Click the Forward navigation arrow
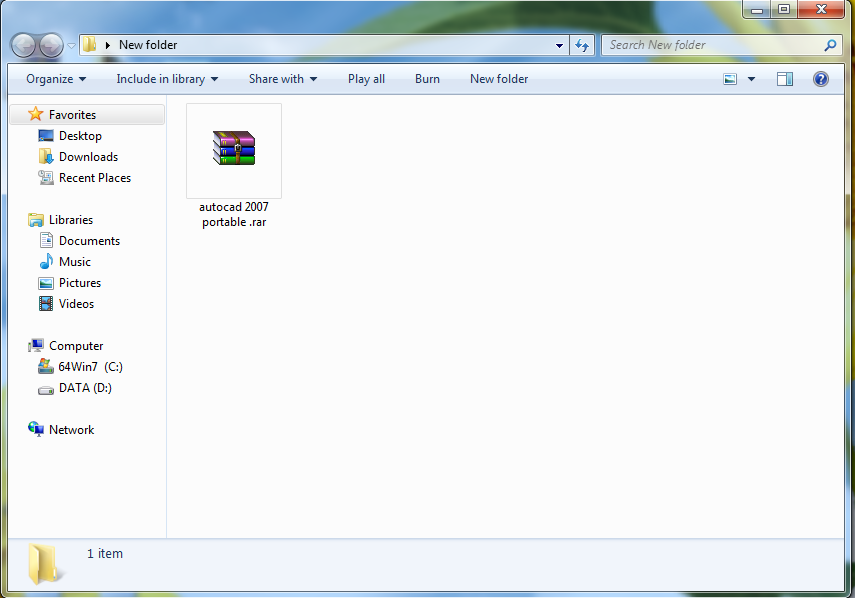This screenshot has height=598, width=855. tap(50, 45)
